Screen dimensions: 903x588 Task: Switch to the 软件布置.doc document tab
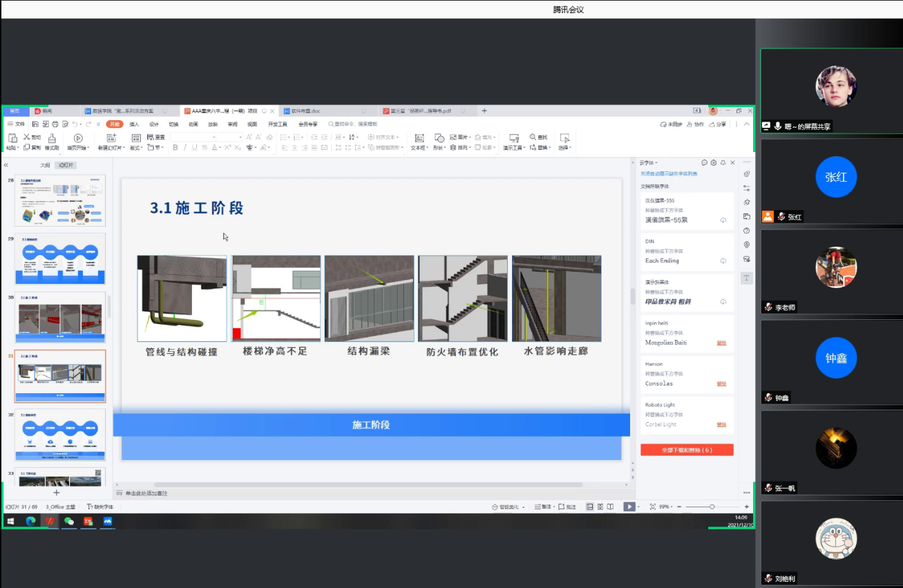[305, 111]
